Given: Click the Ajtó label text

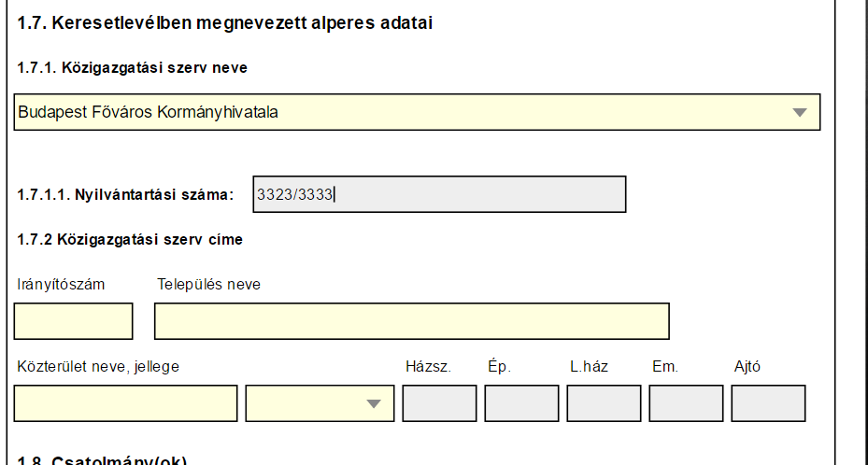Looking at the screenshot, I should pos(747,367).
